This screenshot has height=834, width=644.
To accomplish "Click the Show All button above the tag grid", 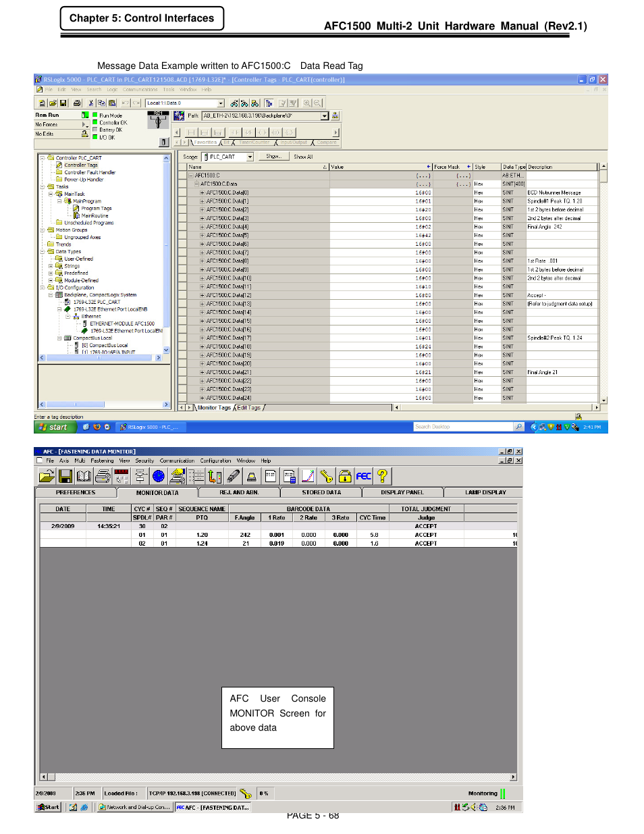I will click(x=302, y=156).
